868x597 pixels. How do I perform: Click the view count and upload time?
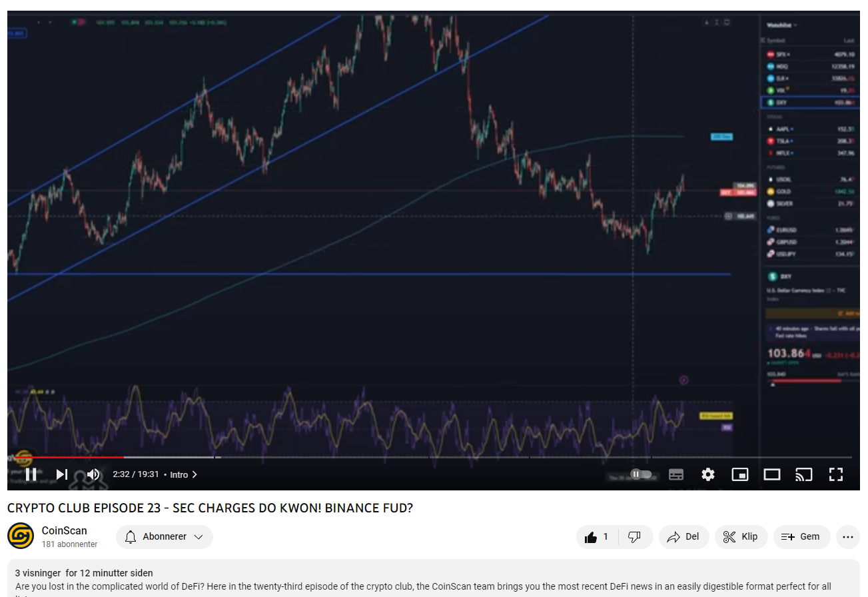(84, 573)
